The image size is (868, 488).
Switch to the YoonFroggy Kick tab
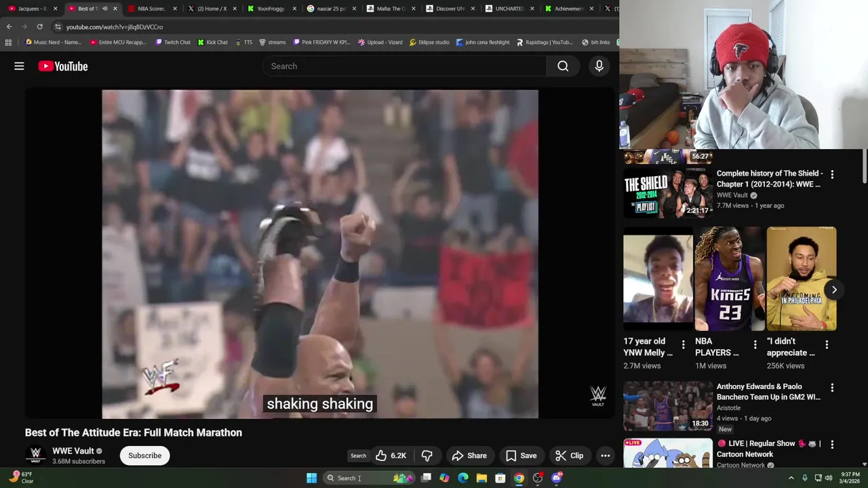click(271, 9)
